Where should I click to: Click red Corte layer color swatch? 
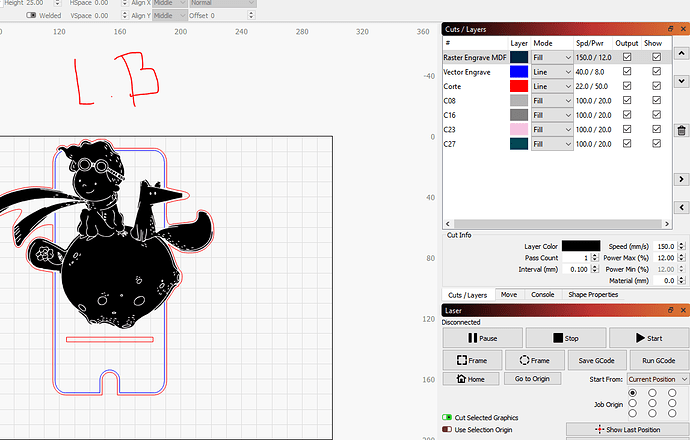(519, 86)
